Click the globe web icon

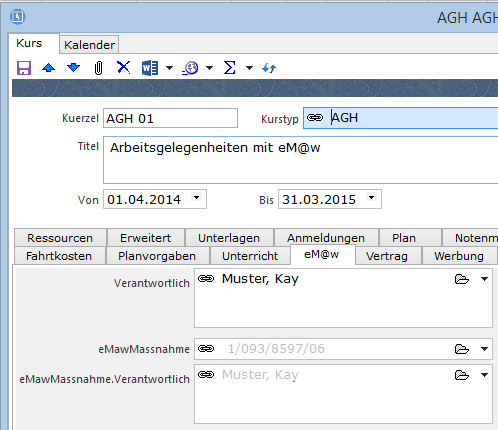[x=190, y=68]
